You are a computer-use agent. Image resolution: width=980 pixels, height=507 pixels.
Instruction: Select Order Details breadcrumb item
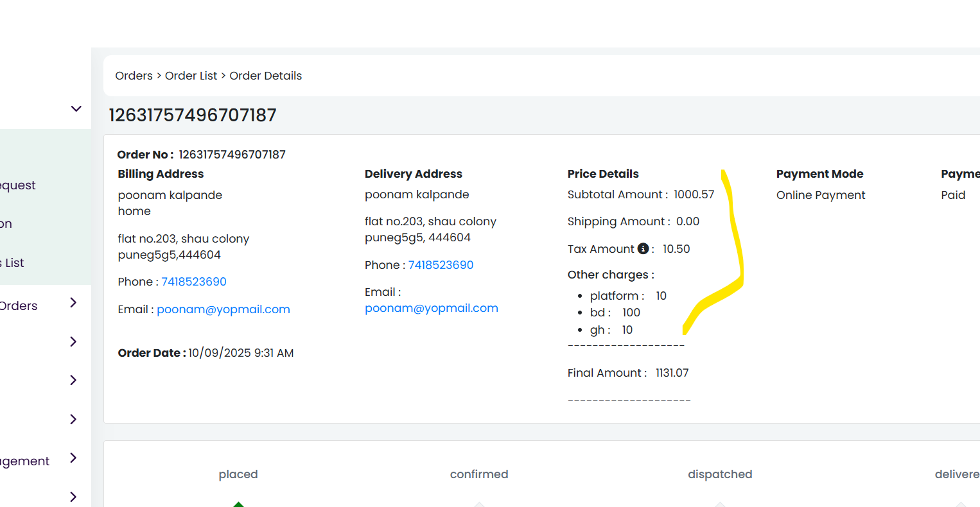click(x=266, y=76)
